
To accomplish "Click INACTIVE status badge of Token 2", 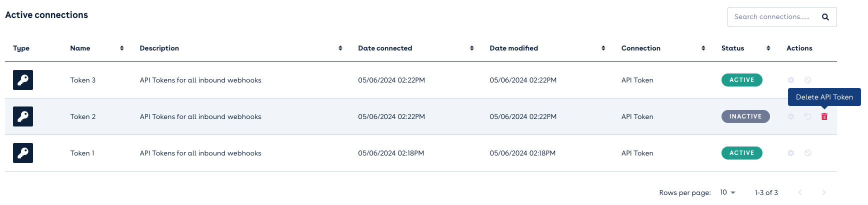I will [x=745, y=116].
